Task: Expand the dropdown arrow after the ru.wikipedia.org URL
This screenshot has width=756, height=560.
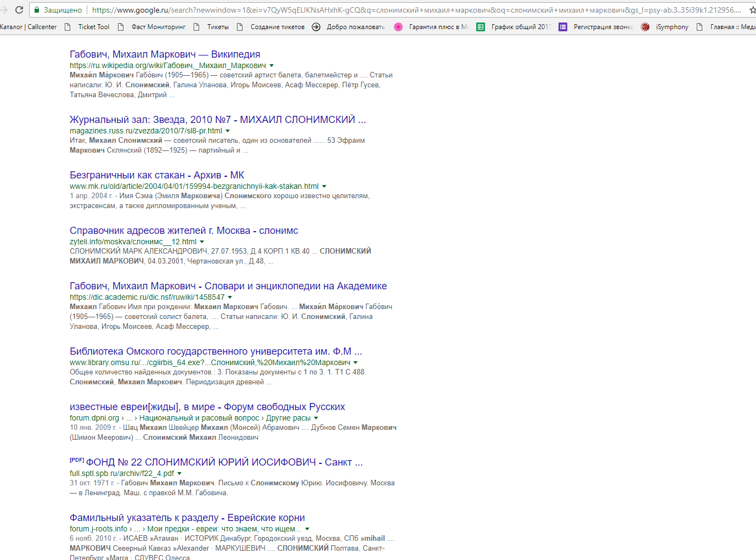Action: 272,66
